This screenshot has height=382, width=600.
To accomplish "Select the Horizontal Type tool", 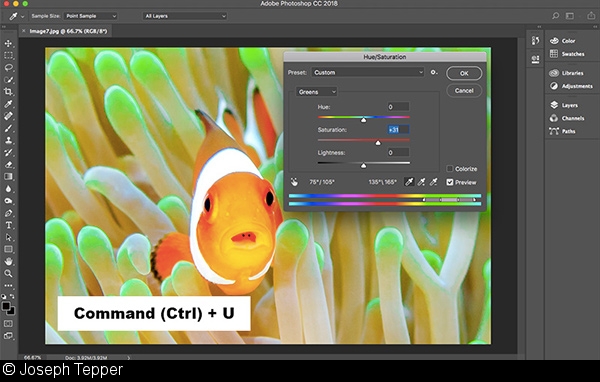I will point(8,225).
